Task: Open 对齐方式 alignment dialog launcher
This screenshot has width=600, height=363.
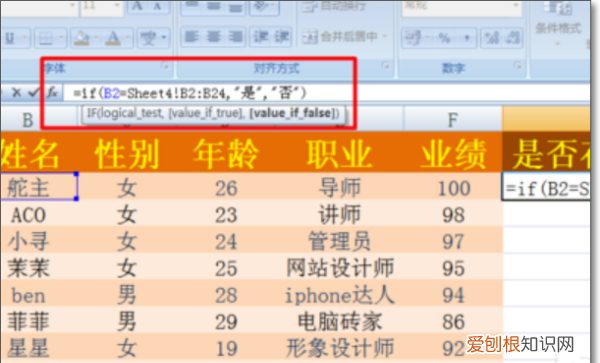Action: point(385,66)
